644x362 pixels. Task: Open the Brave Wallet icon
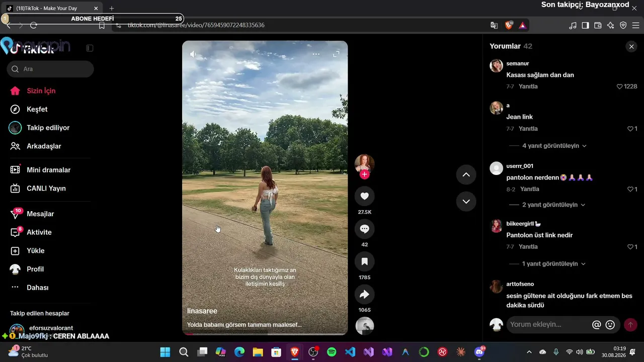598,25
